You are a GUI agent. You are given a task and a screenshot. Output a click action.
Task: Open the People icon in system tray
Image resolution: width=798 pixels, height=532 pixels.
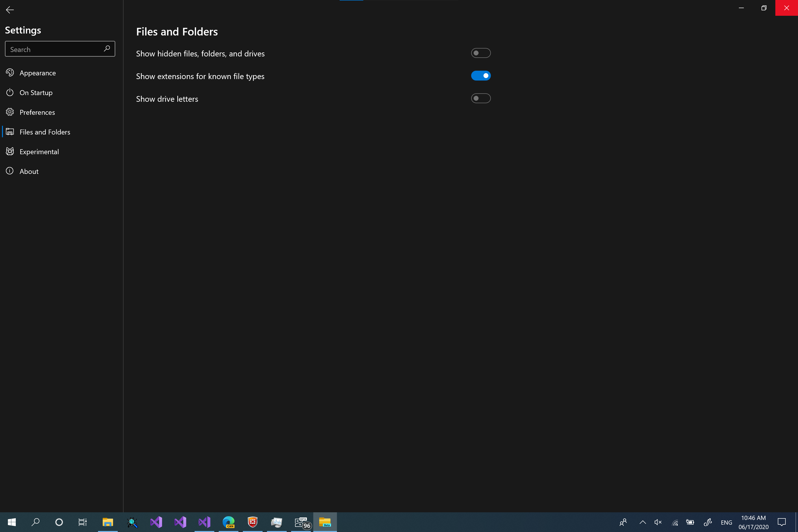coord(623,522)
